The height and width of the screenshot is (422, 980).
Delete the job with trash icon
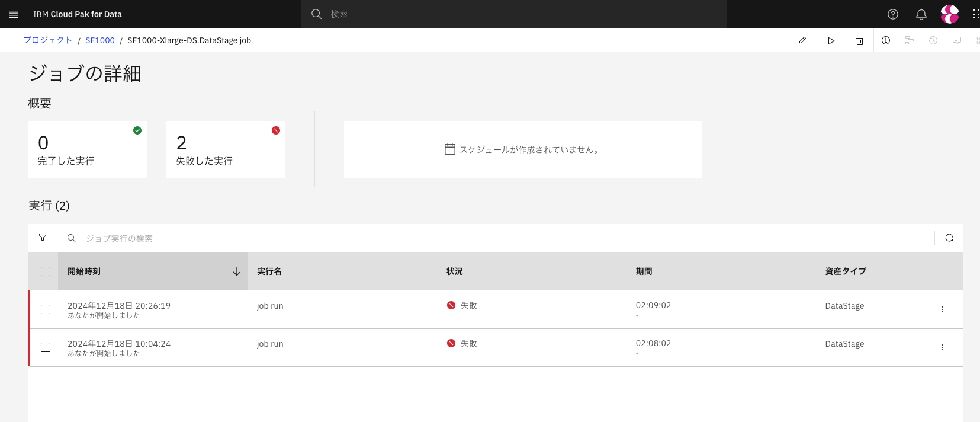tap(860, 41)
